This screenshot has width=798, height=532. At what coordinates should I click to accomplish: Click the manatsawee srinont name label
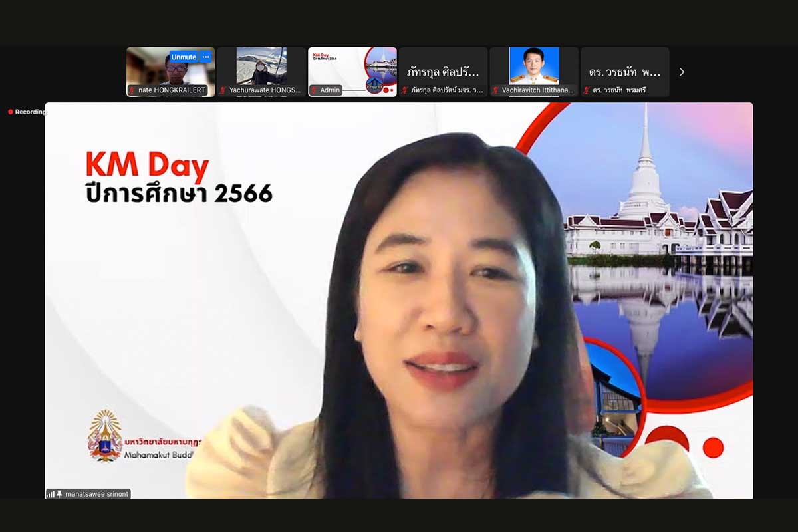pos(96,495)
